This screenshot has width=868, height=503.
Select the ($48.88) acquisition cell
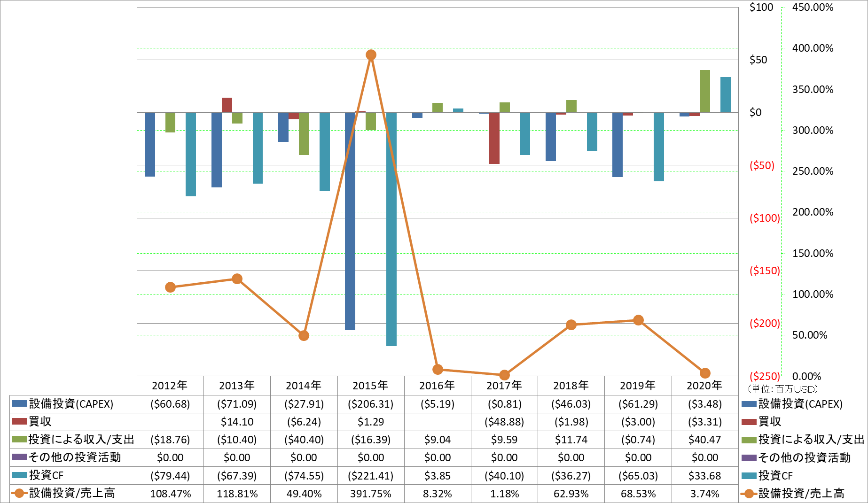point(504,422)
